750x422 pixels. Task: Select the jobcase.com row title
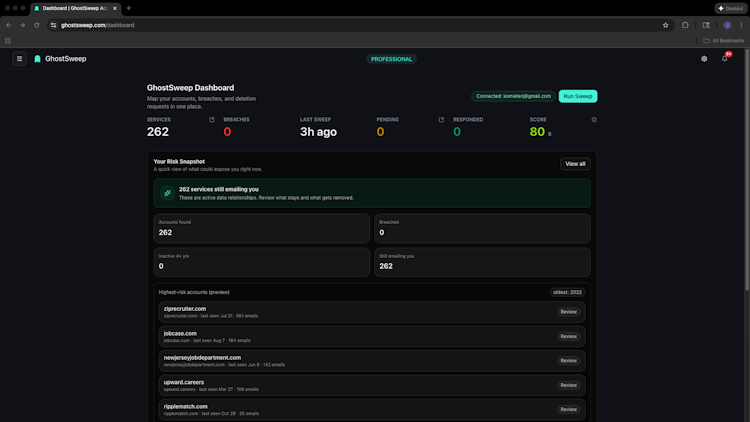180,333
